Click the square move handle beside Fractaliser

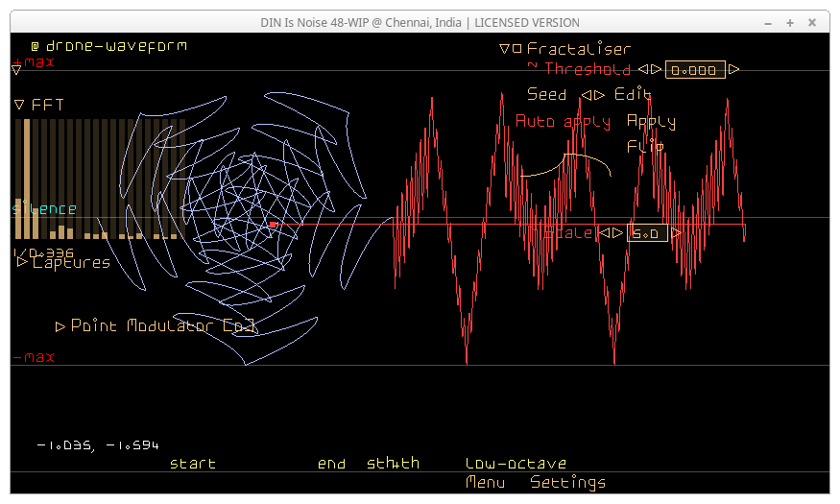pyautogui.click(x=517, y=49)
